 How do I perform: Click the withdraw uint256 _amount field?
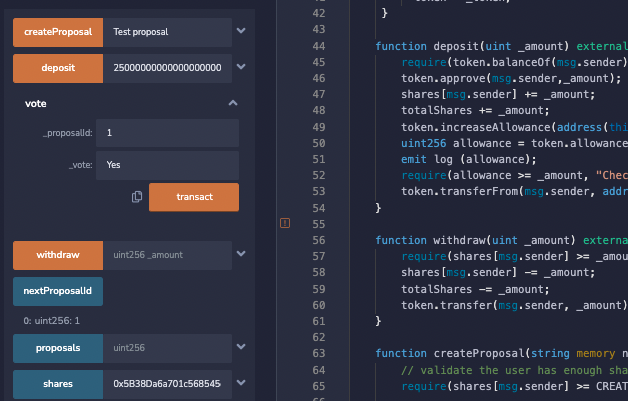[x=167, y=255]
